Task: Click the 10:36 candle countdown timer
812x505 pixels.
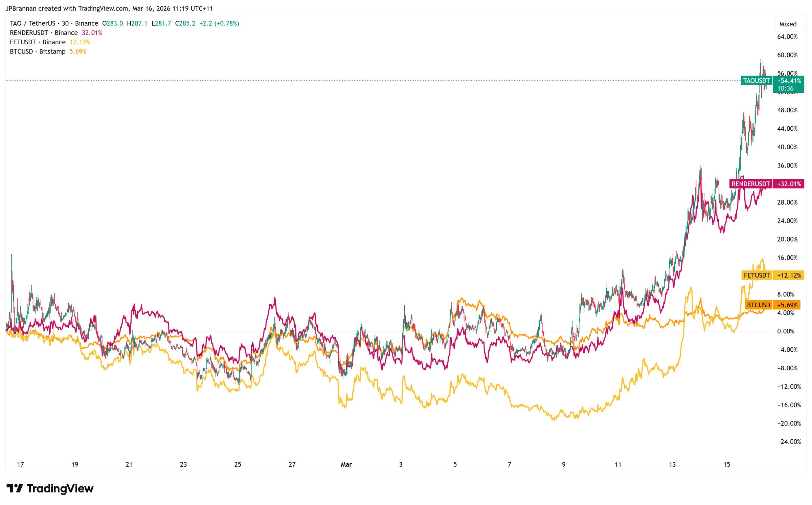Action: click(x=785, y=88)
